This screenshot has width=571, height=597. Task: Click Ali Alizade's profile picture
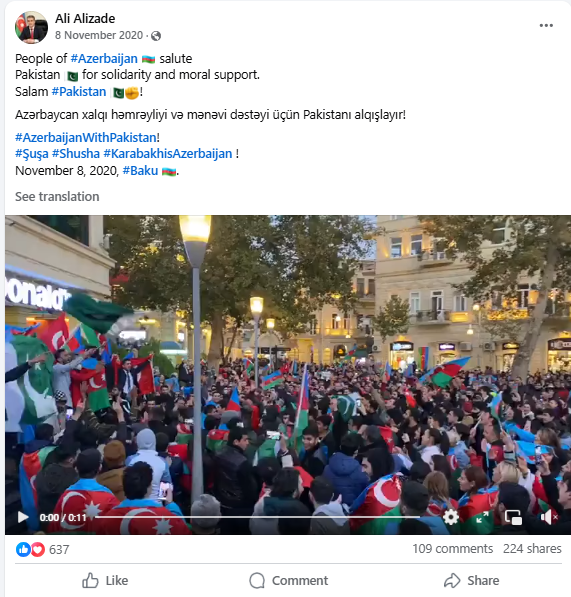[31, 27]
